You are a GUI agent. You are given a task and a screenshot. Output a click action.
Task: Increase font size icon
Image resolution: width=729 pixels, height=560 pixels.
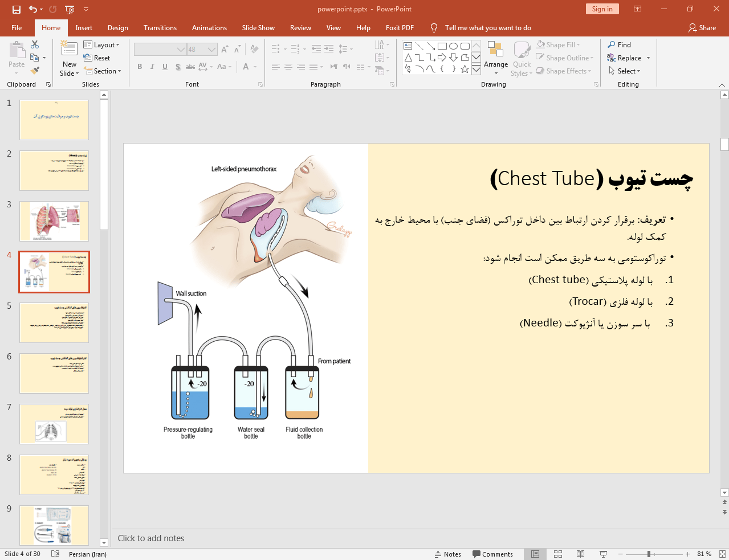pos(225,50)
